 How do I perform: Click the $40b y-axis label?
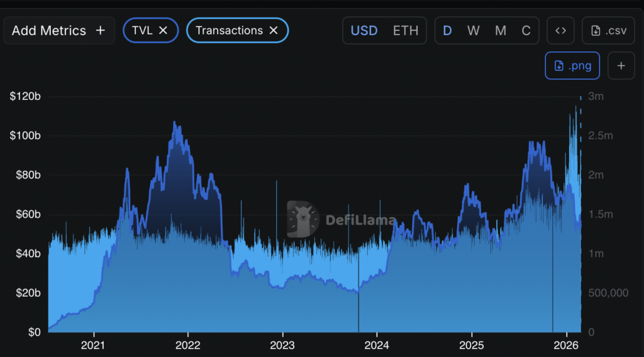pyautogui.click(x=28, y=253)
